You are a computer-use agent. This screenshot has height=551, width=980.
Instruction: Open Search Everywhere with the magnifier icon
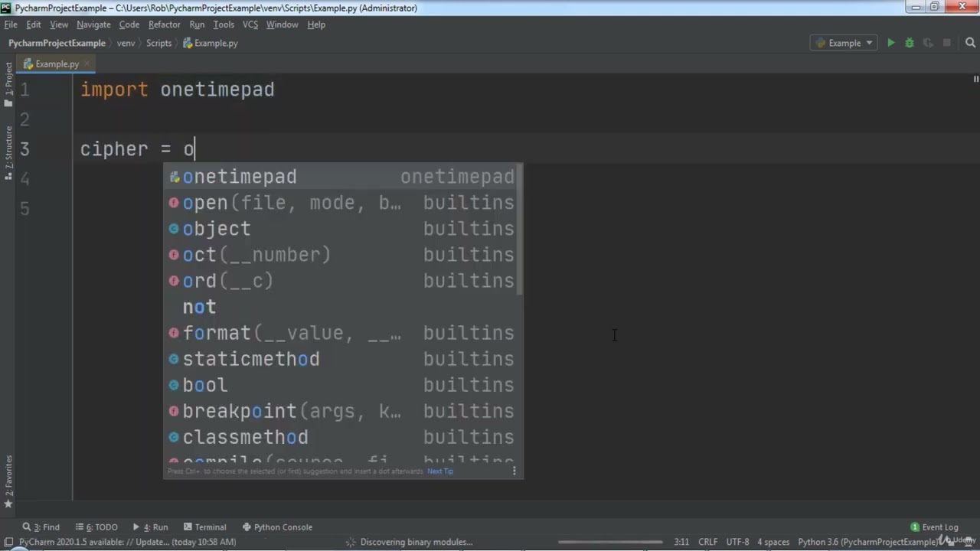(969, 44)
